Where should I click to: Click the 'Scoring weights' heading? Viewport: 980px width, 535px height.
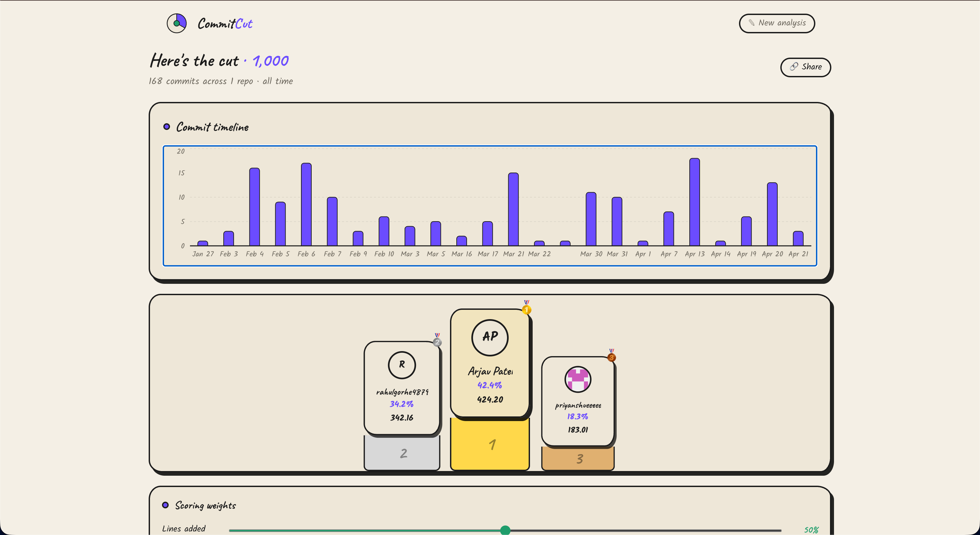(205, 505)
